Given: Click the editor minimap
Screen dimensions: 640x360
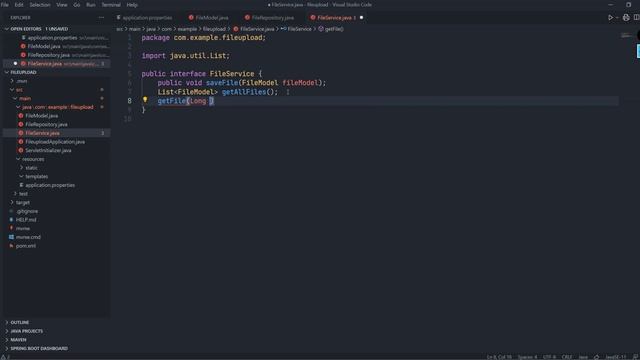Looking at the screenshot, I should 626,36.
